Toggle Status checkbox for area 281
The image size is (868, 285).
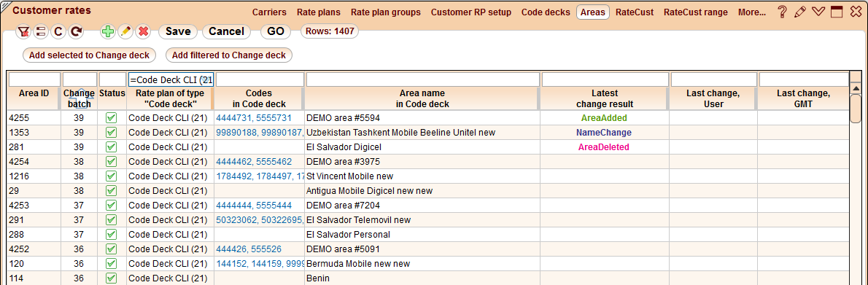click(111, 147)
